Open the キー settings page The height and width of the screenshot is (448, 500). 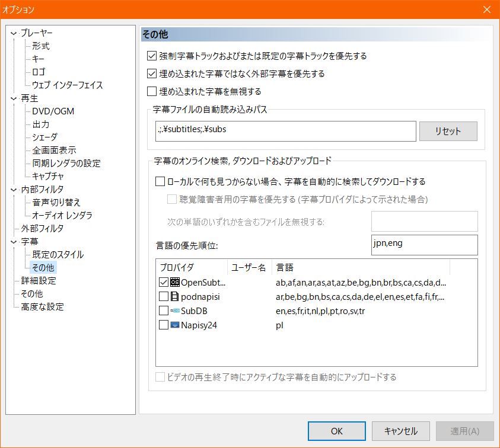point(39,59)
